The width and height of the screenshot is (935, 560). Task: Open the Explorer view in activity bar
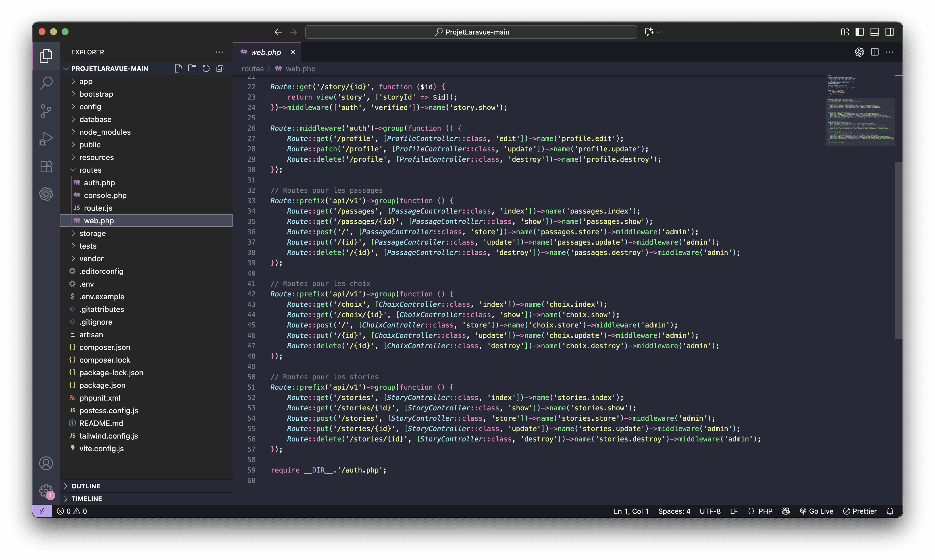click(x=46, y=56)
